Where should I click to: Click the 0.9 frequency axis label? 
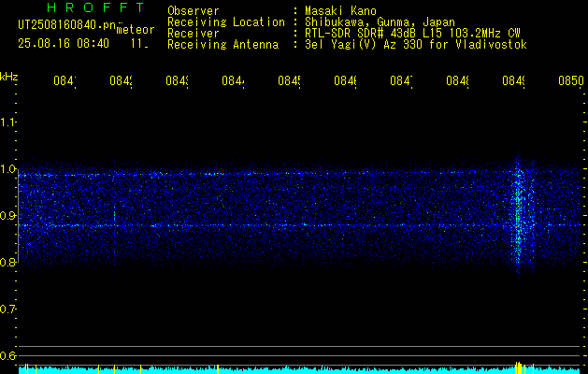point(7,216)
